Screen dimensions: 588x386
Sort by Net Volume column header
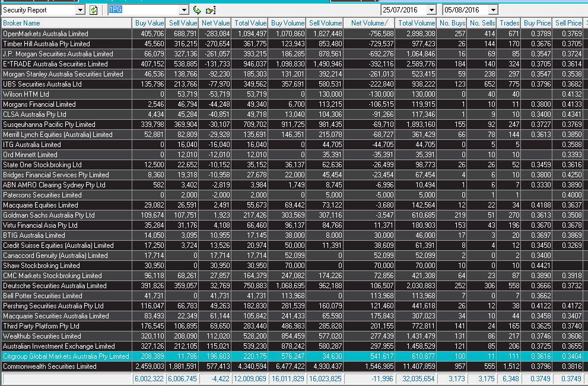(x=370, y=23)
